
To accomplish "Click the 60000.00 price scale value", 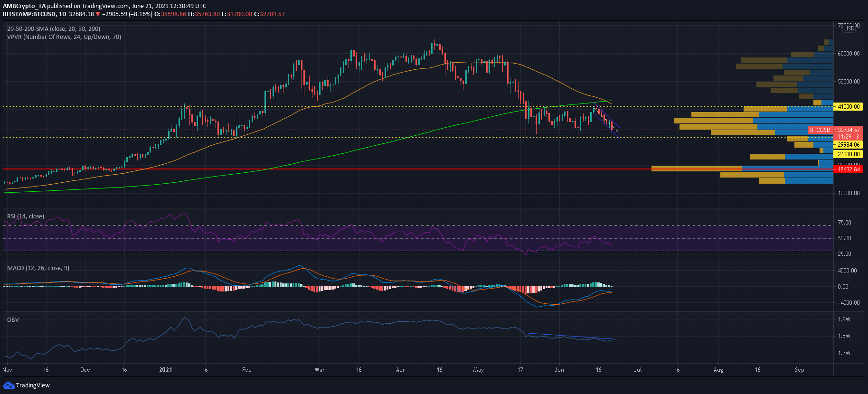I will 849,54.
